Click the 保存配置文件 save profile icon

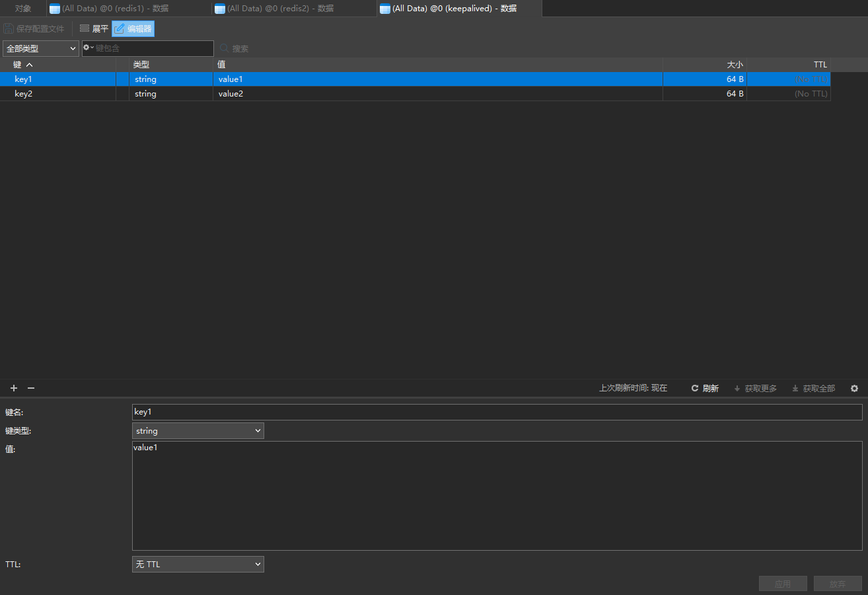point(9,29)
